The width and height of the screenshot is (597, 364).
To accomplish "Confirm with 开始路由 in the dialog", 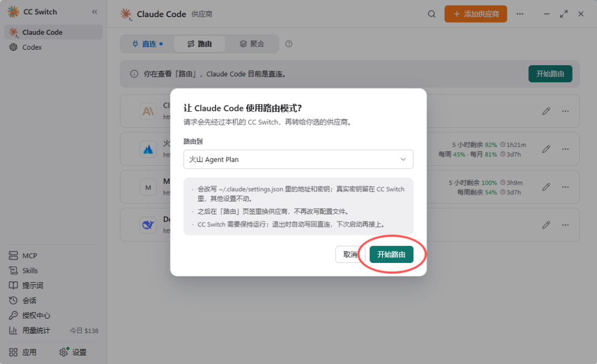I will [391, 255].
